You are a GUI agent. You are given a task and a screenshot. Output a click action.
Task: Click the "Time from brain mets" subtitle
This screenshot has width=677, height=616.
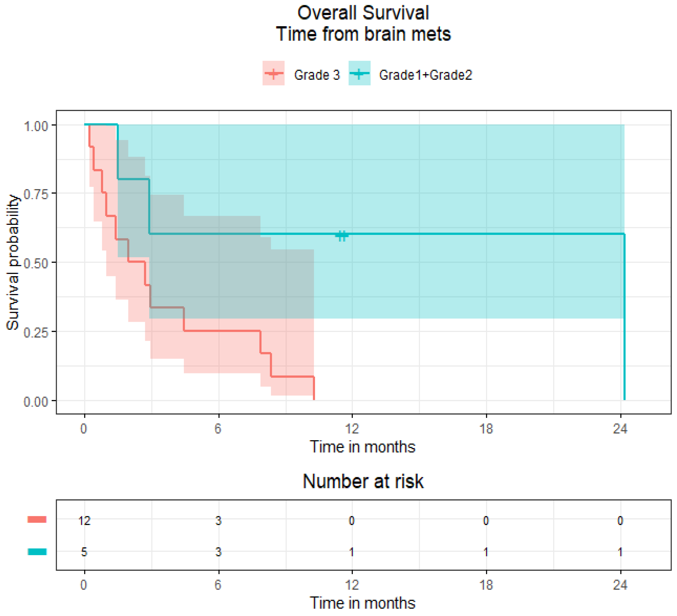(363, 34)
